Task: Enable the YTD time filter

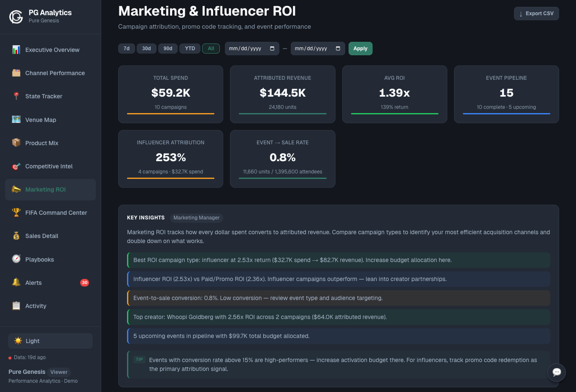Action: click(189, 48)
